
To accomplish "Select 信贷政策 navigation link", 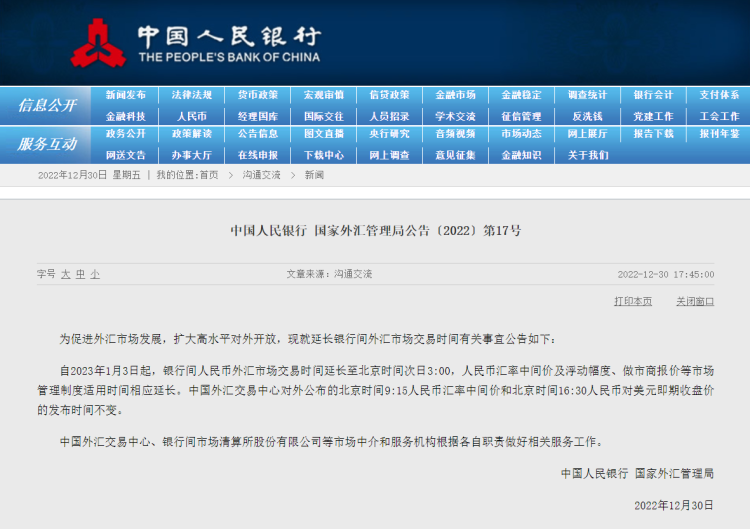I will pyautogui.click(x=389, y=95).
